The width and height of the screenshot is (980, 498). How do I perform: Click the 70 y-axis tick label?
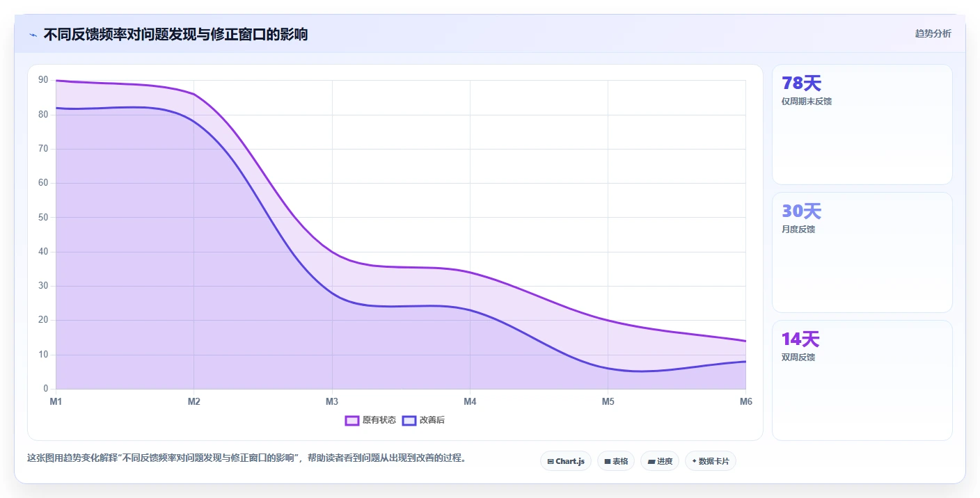coord(43,149)
